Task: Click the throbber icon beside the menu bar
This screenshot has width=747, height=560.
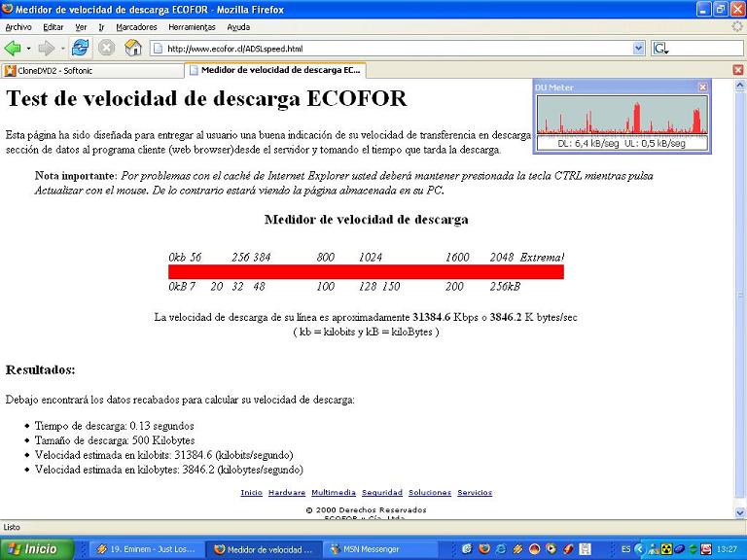Action: 738,27
